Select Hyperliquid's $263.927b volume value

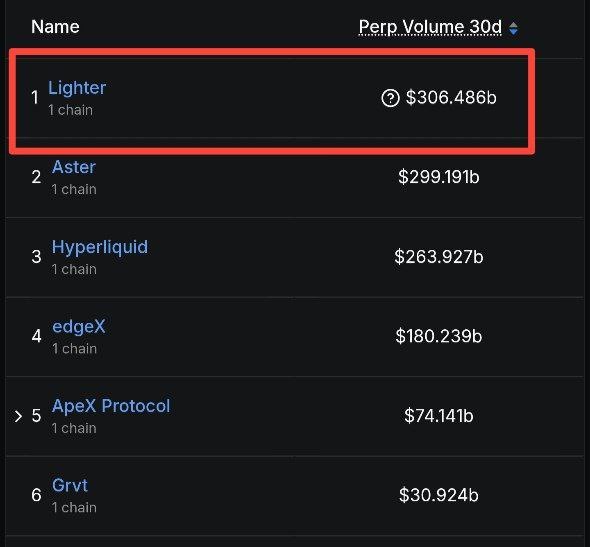point(439,257)
